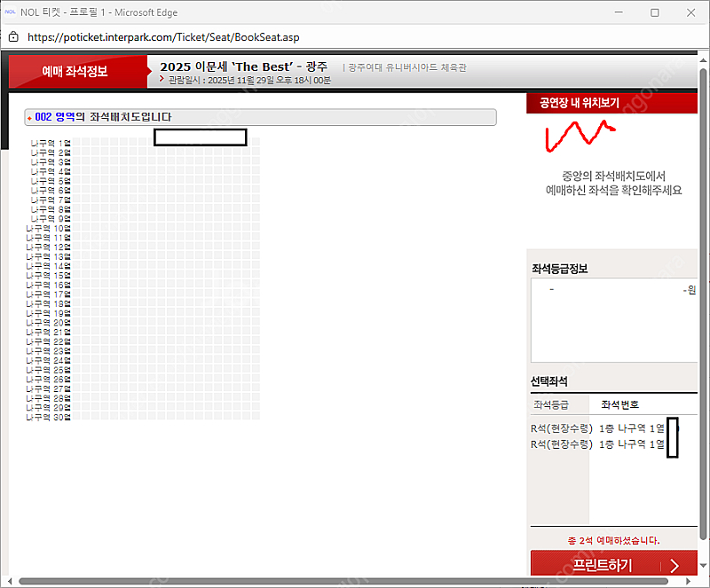Screen dimensions: 710x588
Task: Click the 관람일시 date and time line
Action: pyautogui.click(x=249, y=80)
